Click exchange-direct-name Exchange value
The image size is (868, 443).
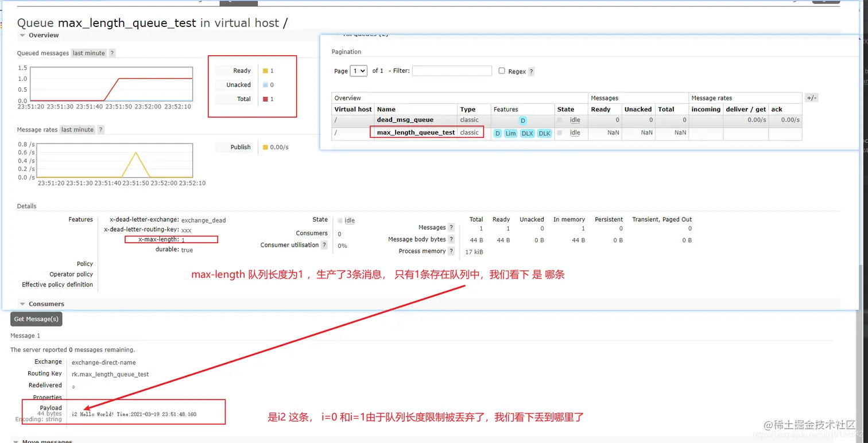[104, 362]
